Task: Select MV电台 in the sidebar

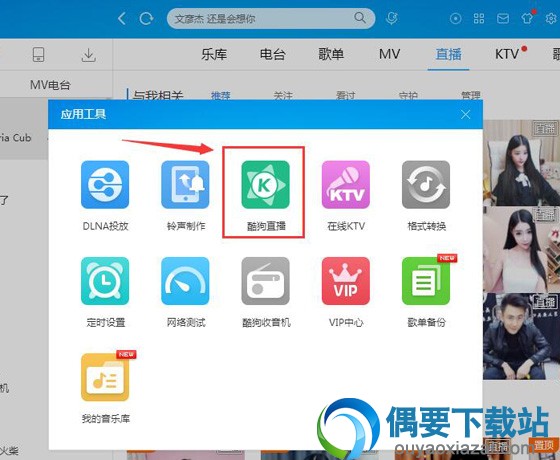Action: pyautogui.click(x=50, y=85)
